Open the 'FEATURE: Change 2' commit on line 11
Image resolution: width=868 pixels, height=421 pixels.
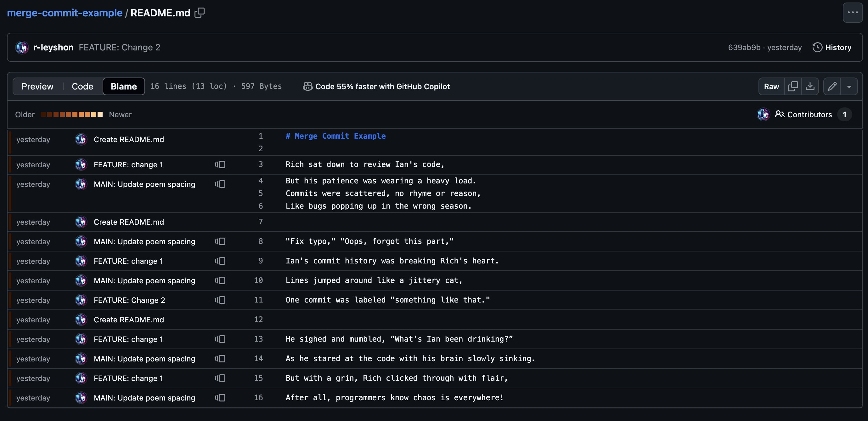tap(129, 300)
